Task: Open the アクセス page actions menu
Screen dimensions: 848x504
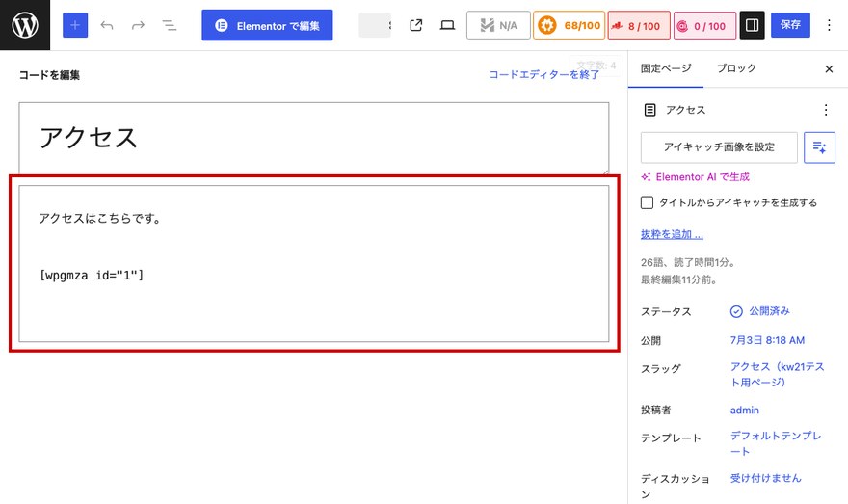Action: (x=825, y=110)
